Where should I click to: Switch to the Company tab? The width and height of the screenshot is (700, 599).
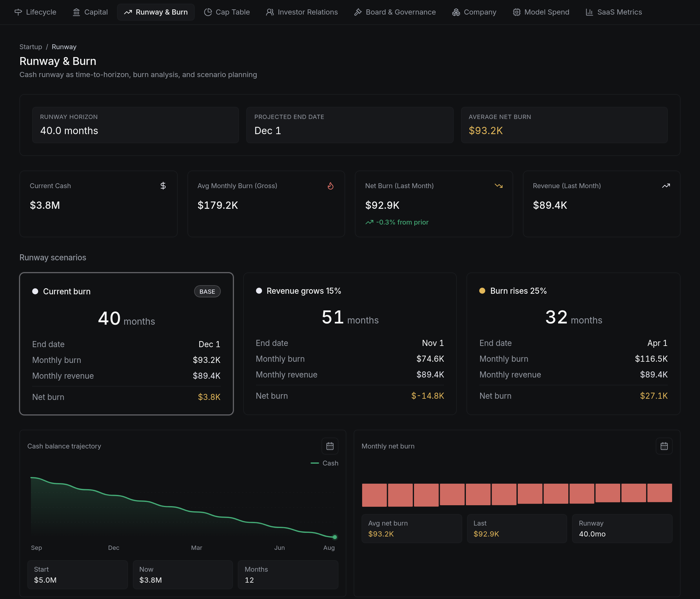(x=474, y=12)
